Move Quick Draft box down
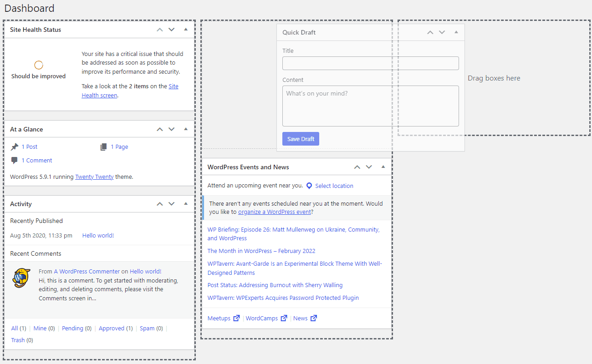Viewport: 592px width, 364px height. point(442,32)
